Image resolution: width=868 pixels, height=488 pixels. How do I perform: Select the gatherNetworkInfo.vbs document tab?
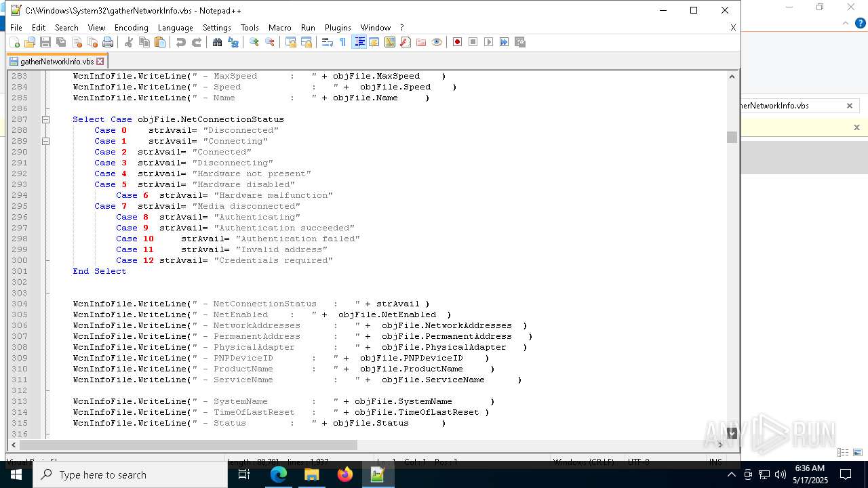57,61
